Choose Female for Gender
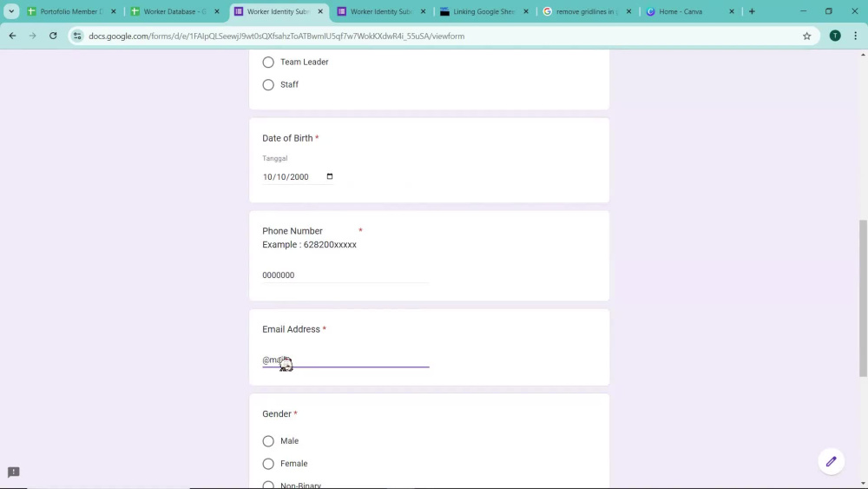 coord(268,464)
